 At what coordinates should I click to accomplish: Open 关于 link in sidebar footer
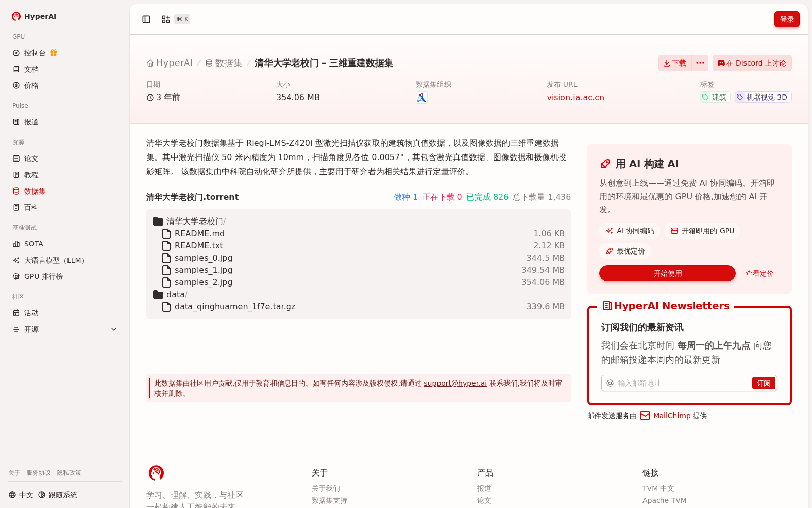tap(14, 473)
